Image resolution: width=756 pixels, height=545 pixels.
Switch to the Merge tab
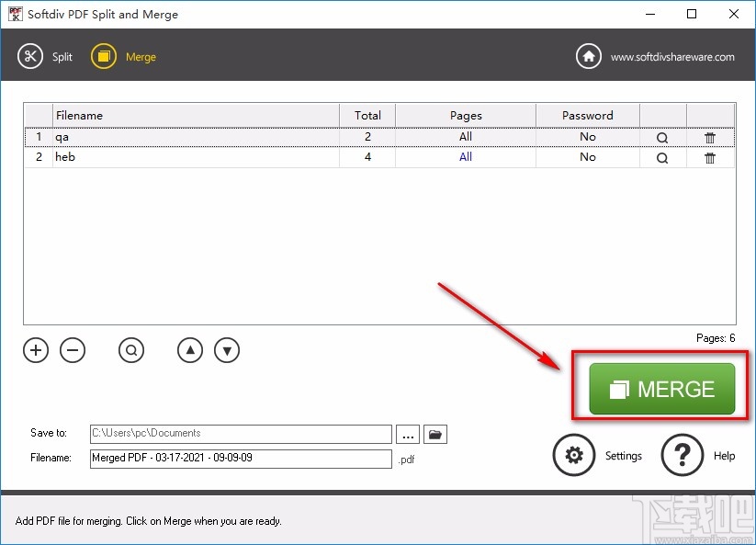(x=141, y=57)
